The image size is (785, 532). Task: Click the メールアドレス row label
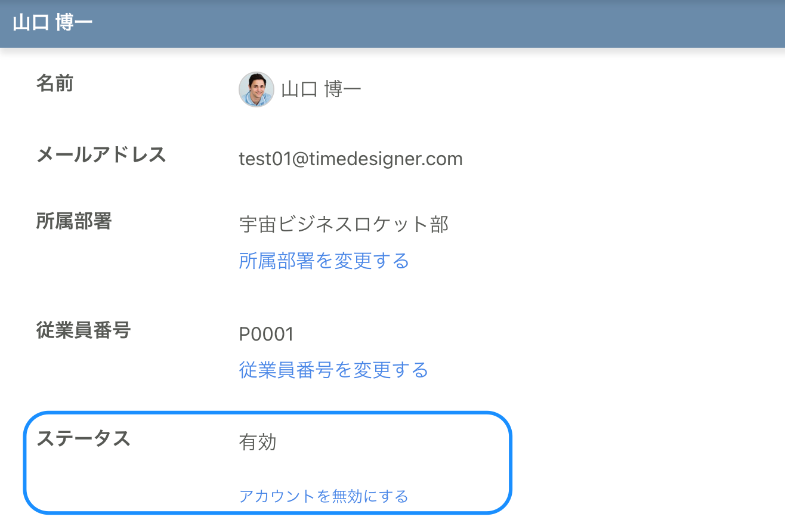click(101, 154)
